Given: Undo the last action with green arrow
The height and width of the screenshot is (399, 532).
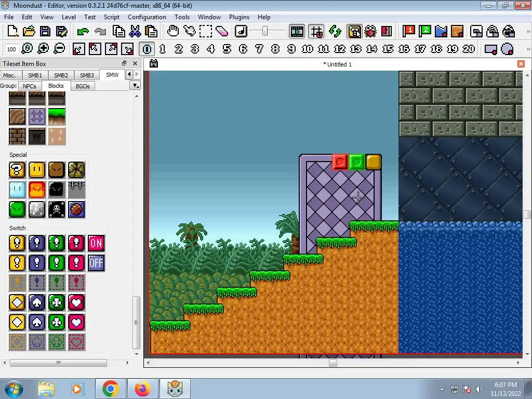Looking at the screenshot, I should point(83,31).
